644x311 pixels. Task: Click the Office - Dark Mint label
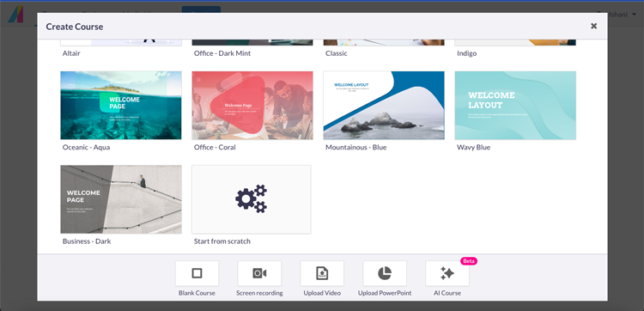222,53
